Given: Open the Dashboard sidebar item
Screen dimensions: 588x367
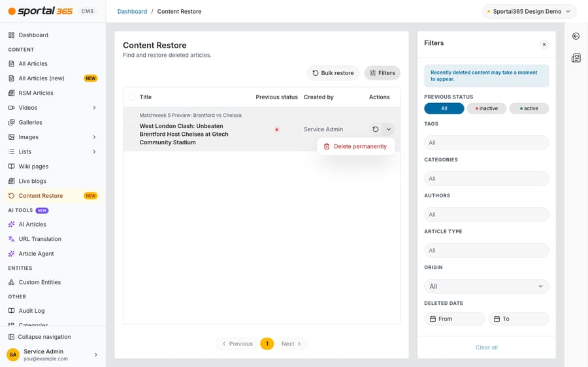Looking at the screenshot, I should coord(52,35).
